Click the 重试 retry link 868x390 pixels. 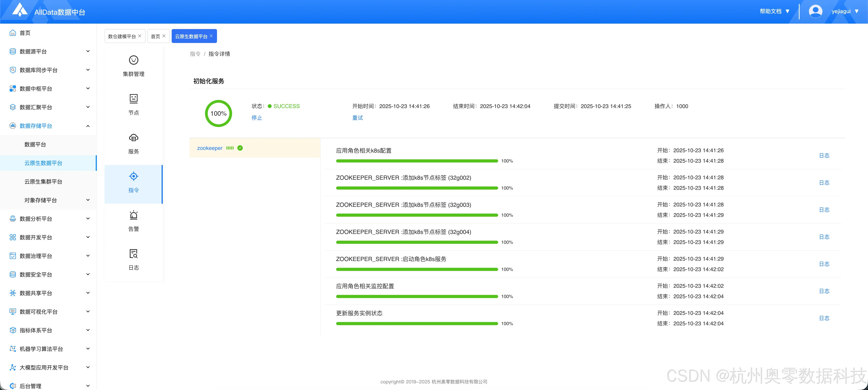[357, 118]
